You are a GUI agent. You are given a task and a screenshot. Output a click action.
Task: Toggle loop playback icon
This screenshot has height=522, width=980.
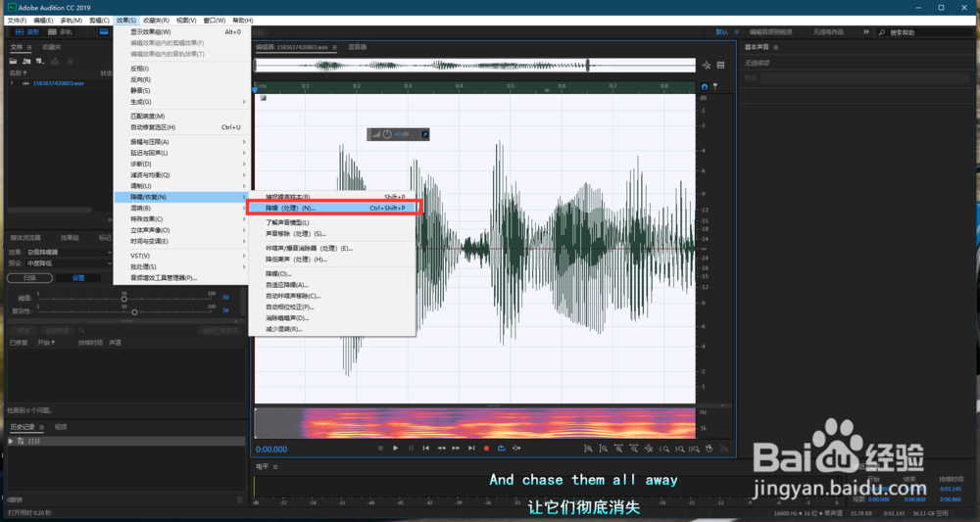click(x=501, y=449)
